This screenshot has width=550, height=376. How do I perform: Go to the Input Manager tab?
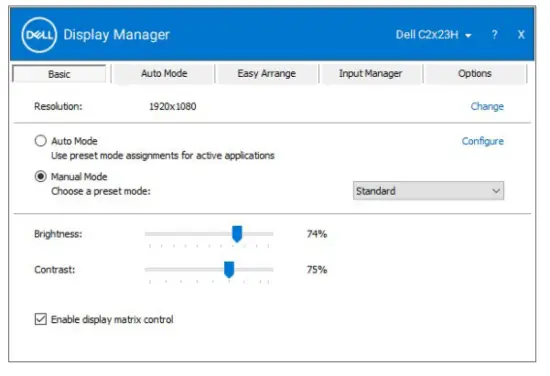tap(370, 73)
